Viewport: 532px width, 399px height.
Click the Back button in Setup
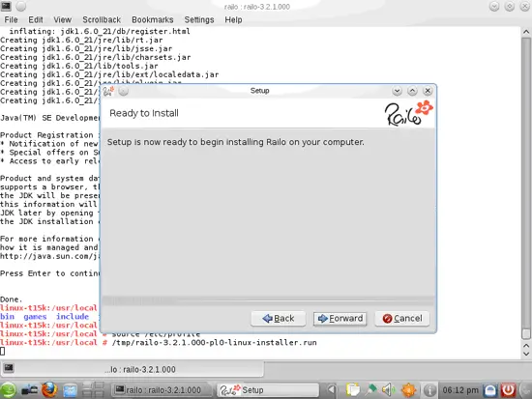tap(279, 319)
